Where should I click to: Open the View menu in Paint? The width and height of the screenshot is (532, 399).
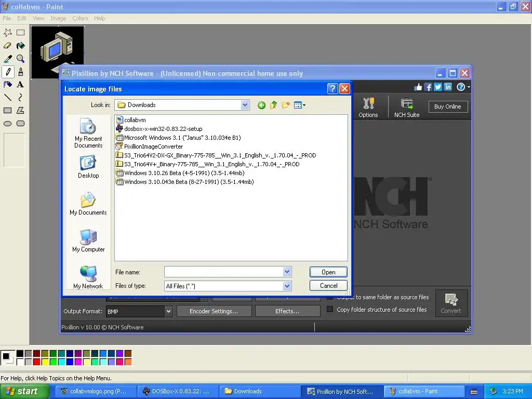[x=38, y=18]
